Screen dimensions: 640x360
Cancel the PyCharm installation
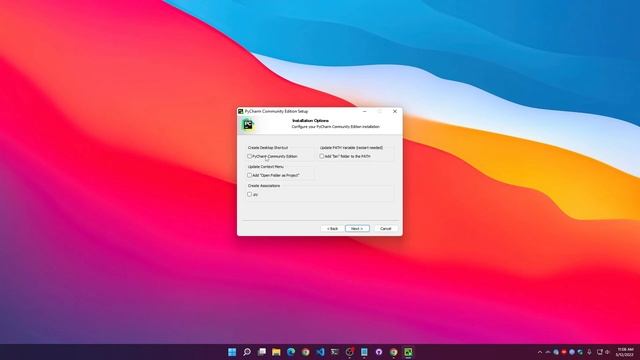(386, 229)
